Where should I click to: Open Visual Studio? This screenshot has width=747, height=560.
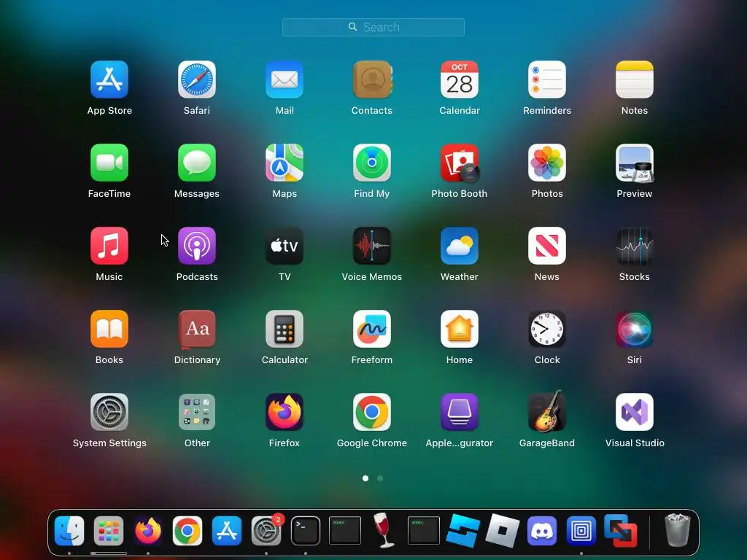point(635,412)
